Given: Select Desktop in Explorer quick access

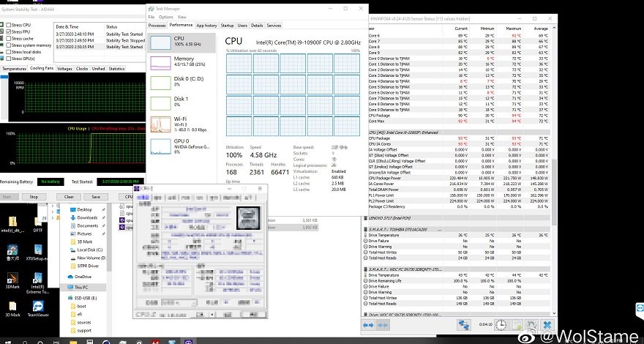Looking at the screenshot, I should 85,209.
